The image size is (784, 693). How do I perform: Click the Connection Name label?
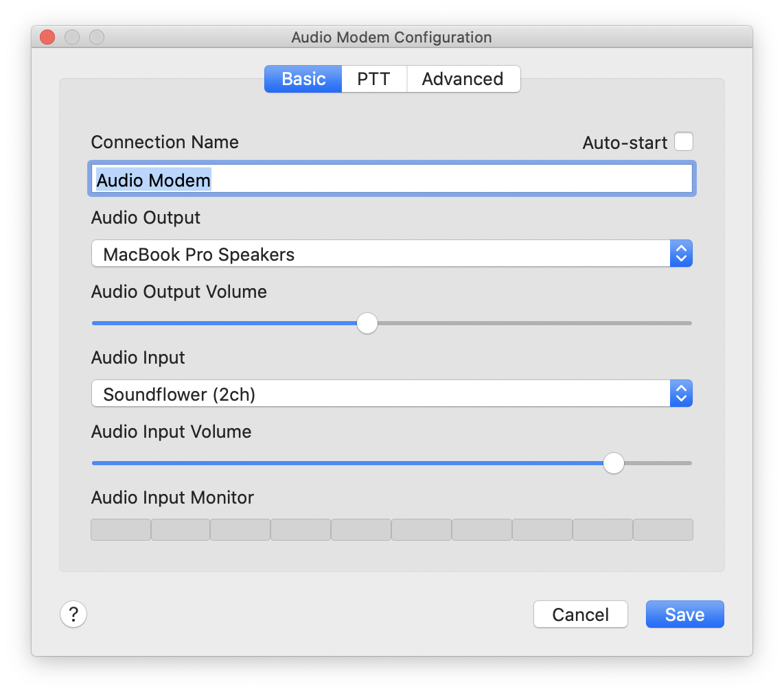pyautogui.click(x=165, y=143)
